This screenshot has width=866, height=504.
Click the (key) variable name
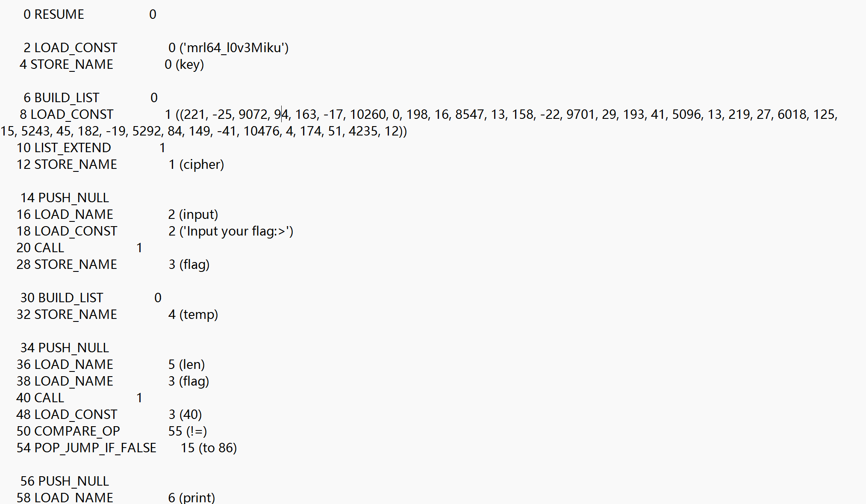(x=190, y=65)
